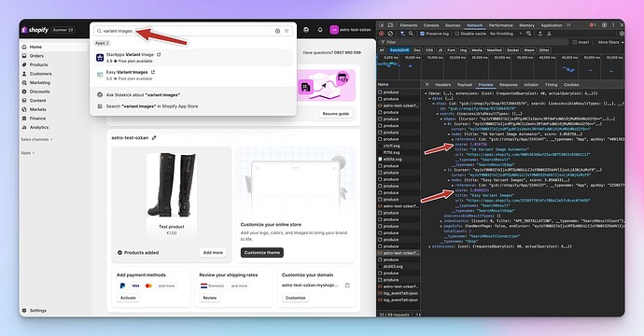This screenshot has width=644, height=336.
Task: Select the Test product boots thumbnail
Action: pos(172,185)
